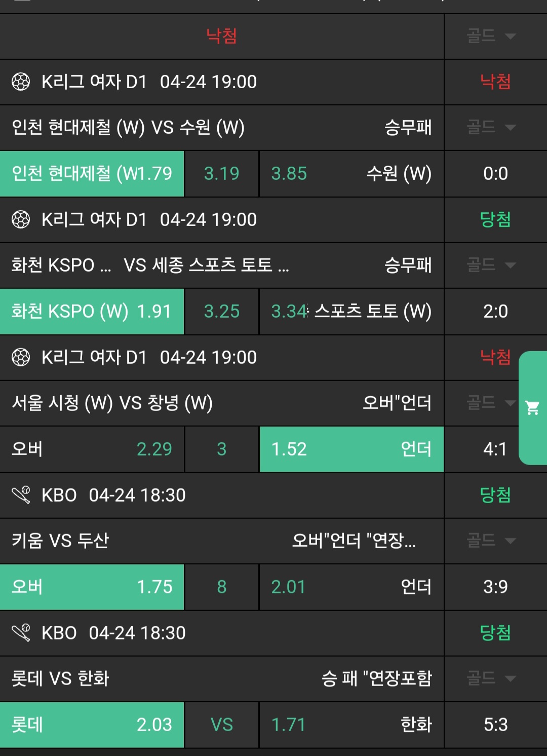Expand 골드 dropdown beside 키움 VS 두산
Viewport: 547px width, 756px height.
491,541
